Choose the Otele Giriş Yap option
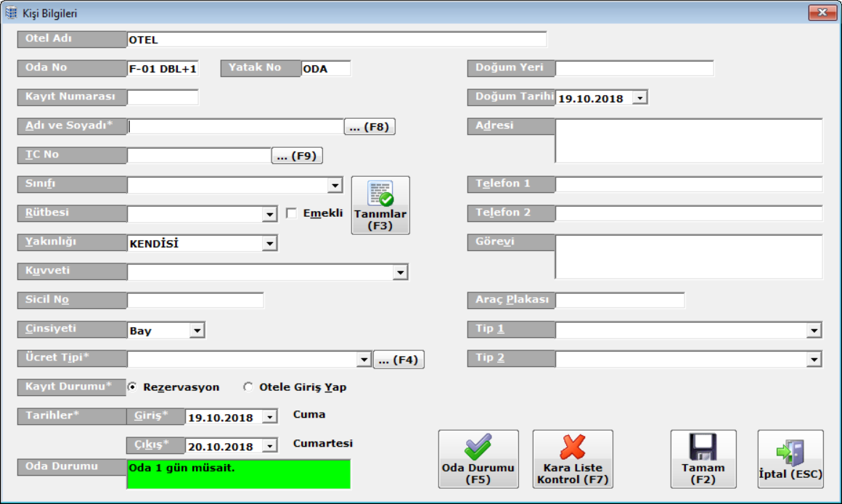Viewport: 842px width, 504px height. coord(248,387)
